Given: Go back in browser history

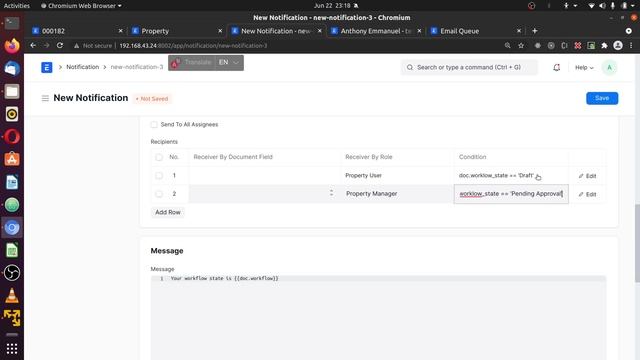Looking at the screenshot, I should [x=33, y=45].
